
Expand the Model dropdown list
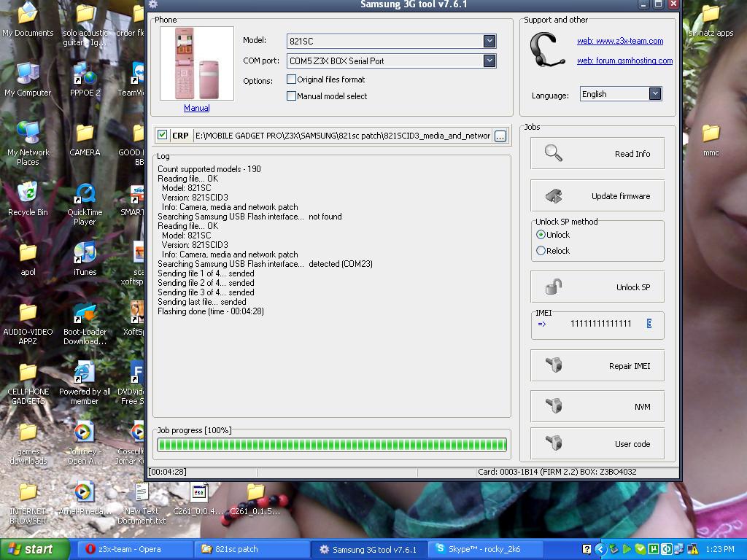(489, 41)
